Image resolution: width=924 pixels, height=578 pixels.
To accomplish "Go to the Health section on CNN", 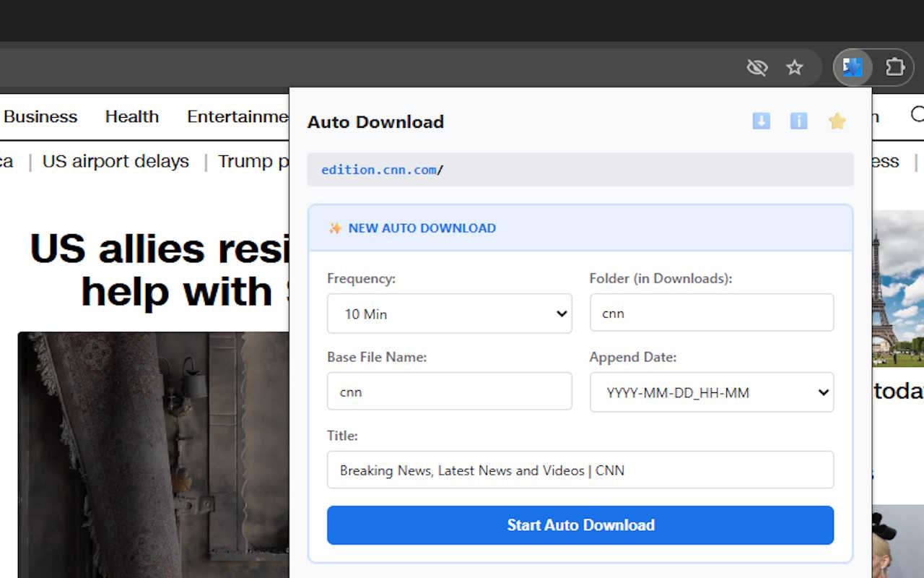I will (132, 116).
